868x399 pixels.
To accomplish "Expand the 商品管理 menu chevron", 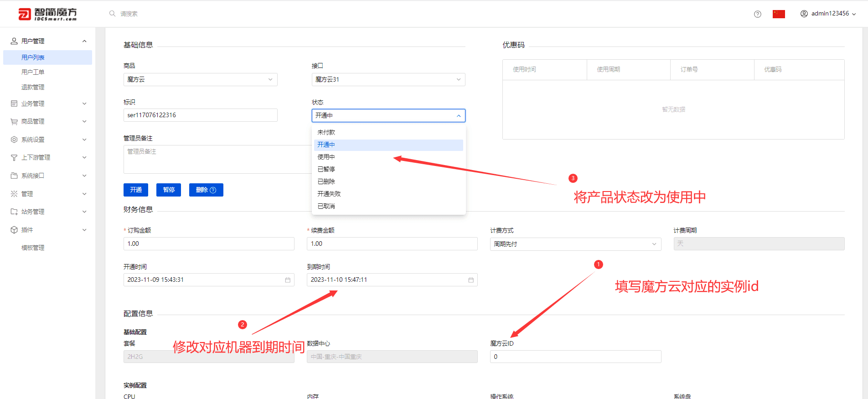I will [84, 121].
